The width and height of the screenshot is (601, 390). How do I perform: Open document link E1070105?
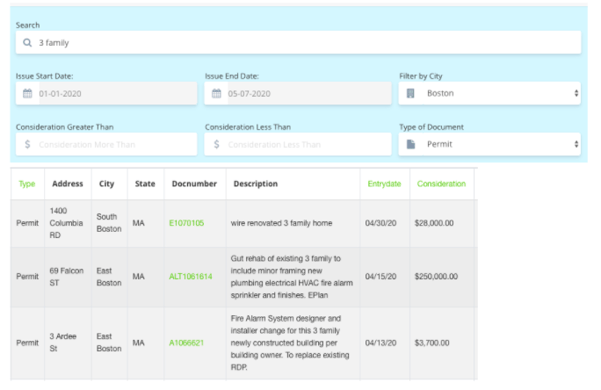coord(186,223)
